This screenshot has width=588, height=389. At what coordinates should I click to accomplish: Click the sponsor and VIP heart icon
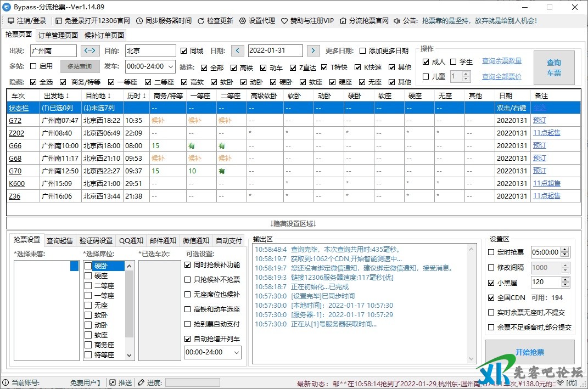tap(284, 21)
